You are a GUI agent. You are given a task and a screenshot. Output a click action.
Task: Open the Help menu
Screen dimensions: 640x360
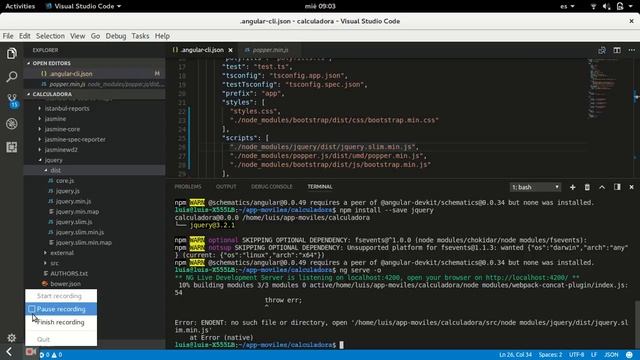(162, 36)
